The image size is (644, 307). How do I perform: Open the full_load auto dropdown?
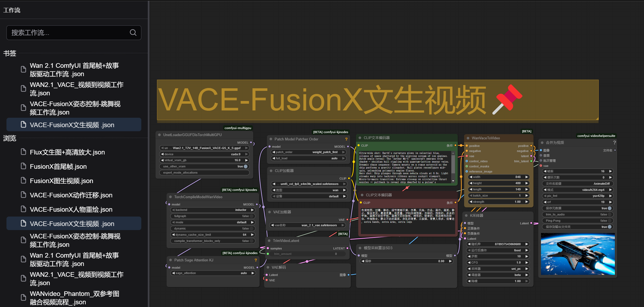click(309, 158)
